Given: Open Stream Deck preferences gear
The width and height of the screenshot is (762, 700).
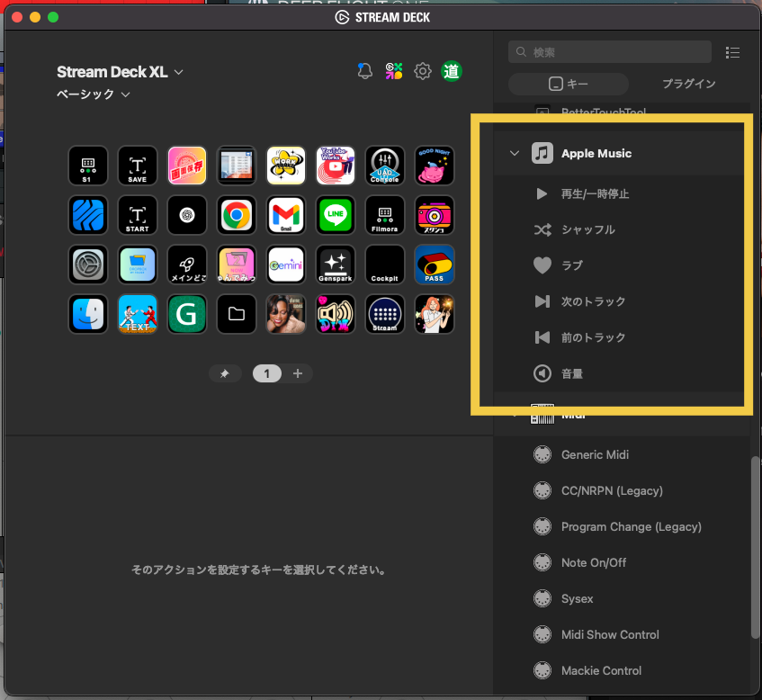Looking at the screenshot, I should coord(423,70).
